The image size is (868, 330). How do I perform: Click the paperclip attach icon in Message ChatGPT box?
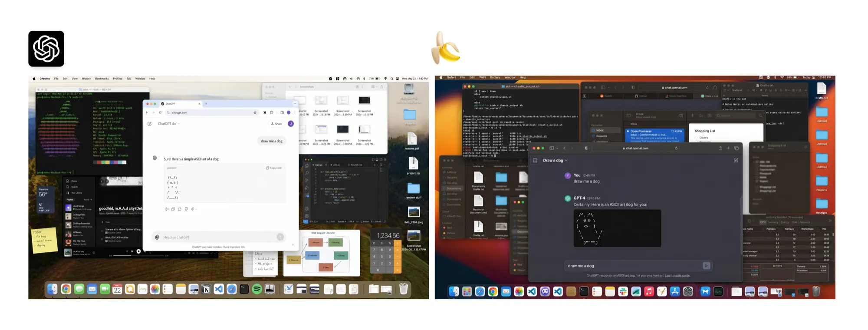pyautogui.click(x=157, y=237)
